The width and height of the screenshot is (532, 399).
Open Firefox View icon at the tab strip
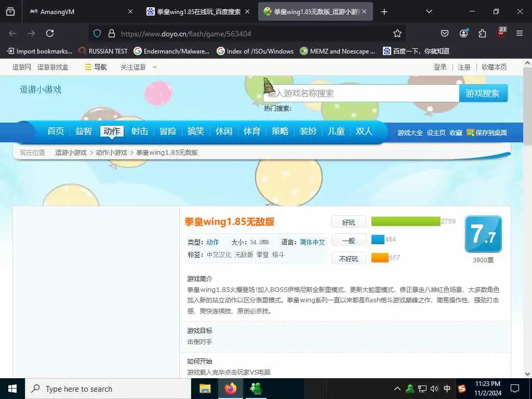(10, 11)
